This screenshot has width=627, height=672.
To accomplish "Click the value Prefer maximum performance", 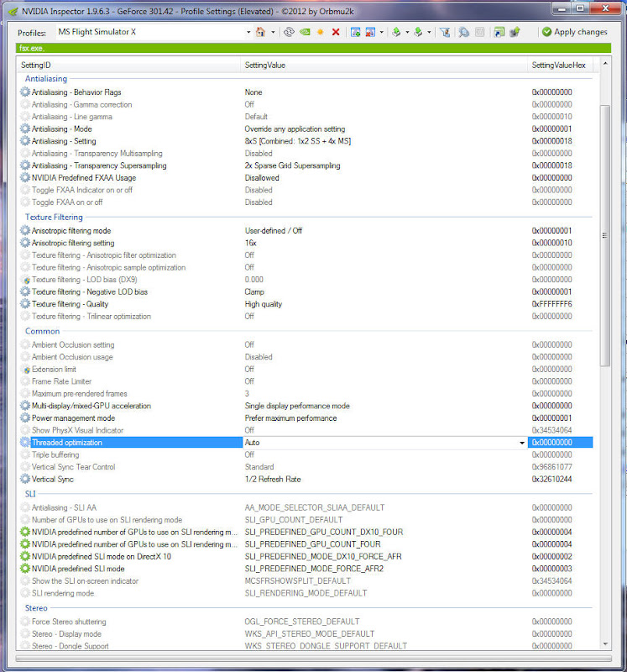I will pyautogui.click(x=290, y=417).
